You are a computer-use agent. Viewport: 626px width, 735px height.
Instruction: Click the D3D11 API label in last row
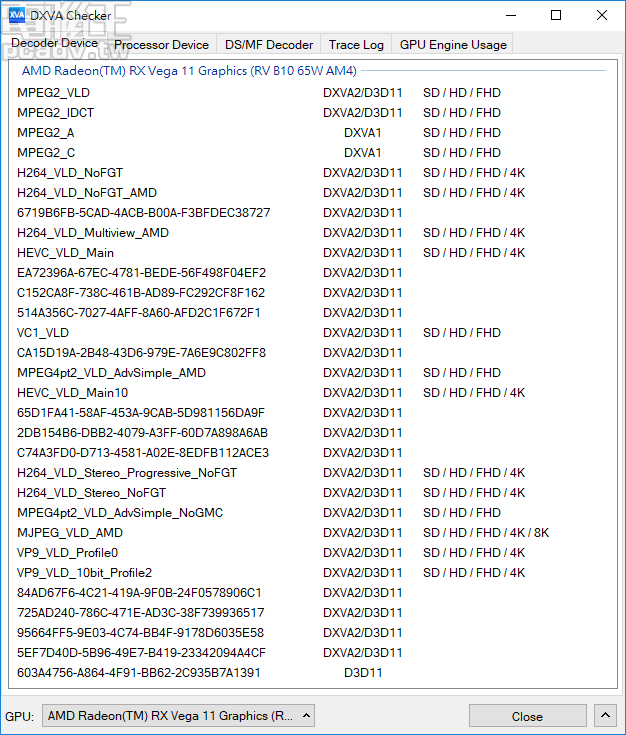pyautogui.click(x=363, y=673)
